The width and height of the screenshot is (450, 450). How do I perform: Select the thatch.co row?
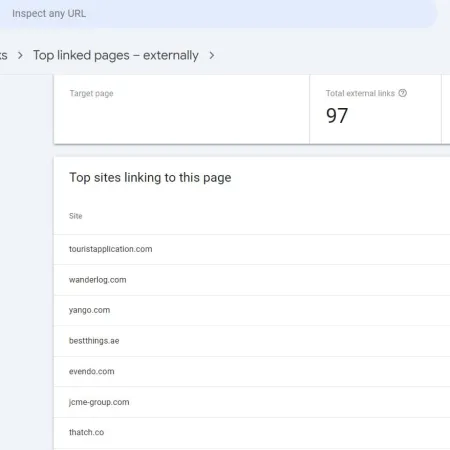pyautogui.click(x=252, y=433)
